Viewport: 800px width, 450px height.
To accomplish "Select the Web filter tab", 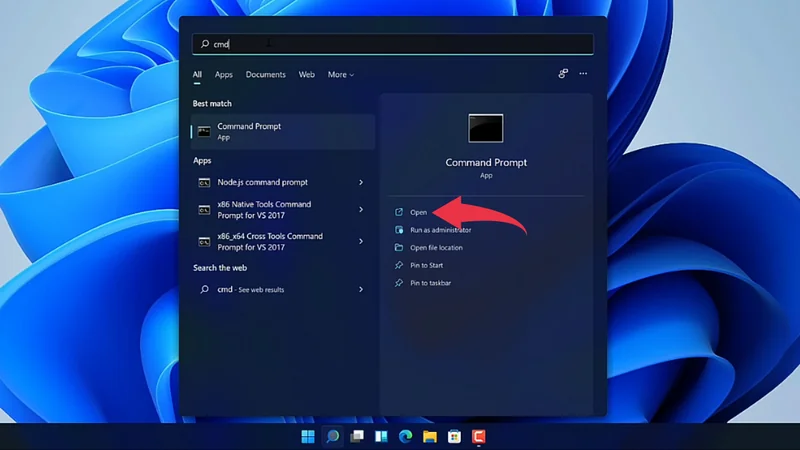I will pos(306,75).
